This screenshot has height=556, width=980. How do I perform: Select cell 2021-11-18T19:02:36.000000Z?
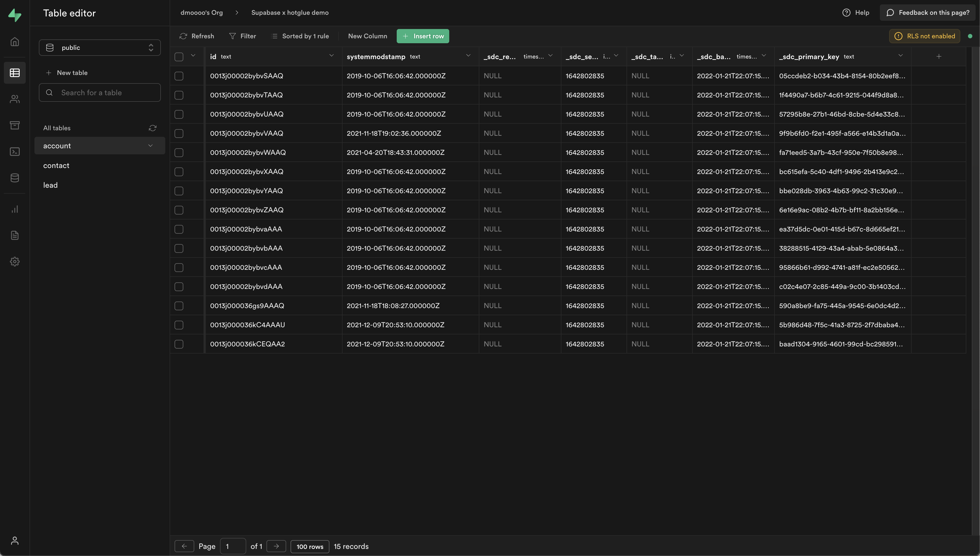(x=410, y=133)
